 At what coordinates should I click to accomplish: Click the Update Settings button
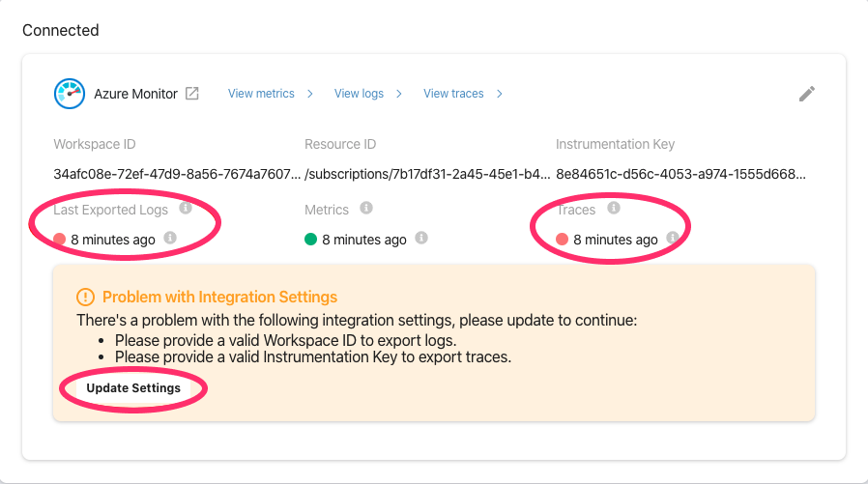133,387
